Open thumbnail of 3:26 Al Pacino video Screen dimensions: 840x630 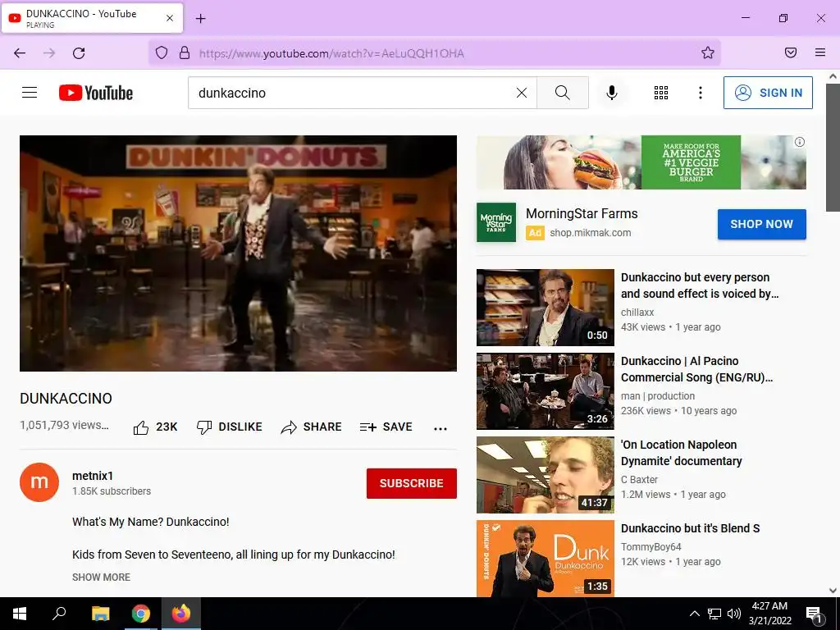pyautogui.click(x=546, y=391)
